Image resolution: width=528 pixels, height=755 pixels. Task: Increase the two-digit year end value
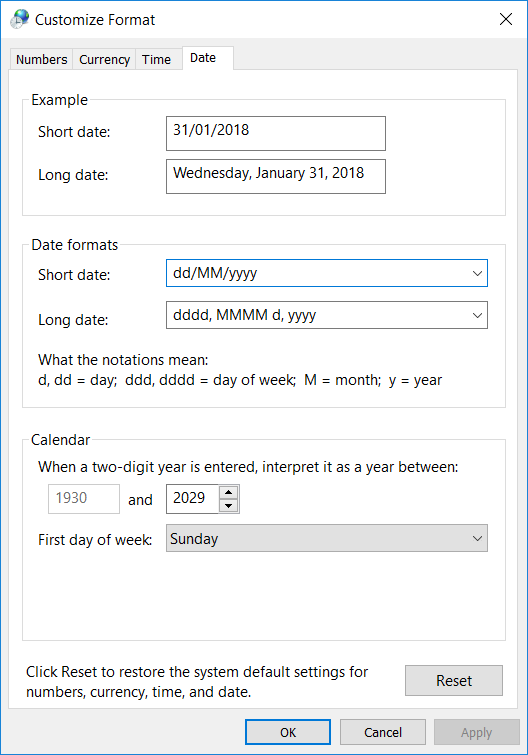(229, 492)
